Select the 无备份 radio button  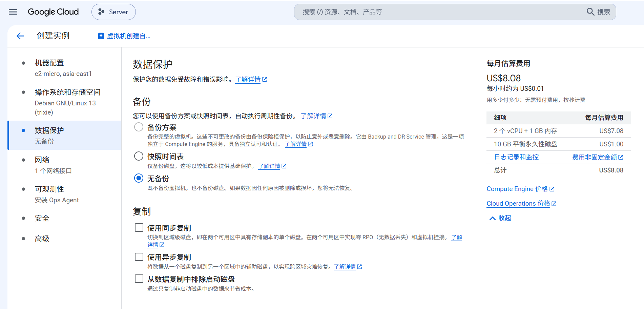139,178
